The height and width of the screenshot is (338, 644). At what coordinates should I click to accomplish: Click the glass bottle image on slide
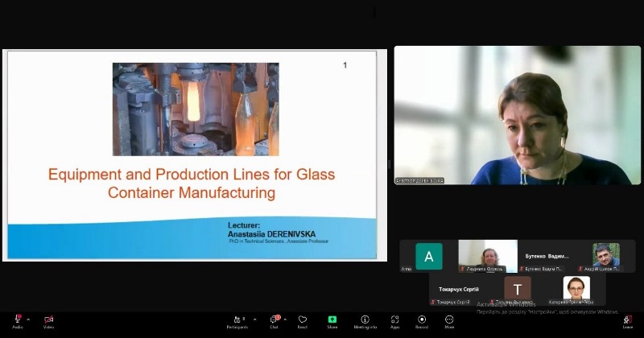pos(196,109)
